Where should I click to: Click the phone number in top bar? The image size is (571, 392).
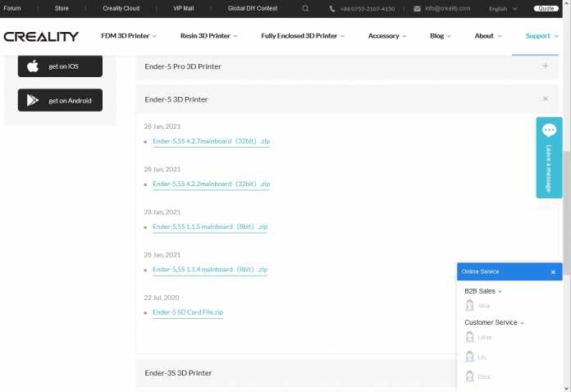[x=368, y=9]
